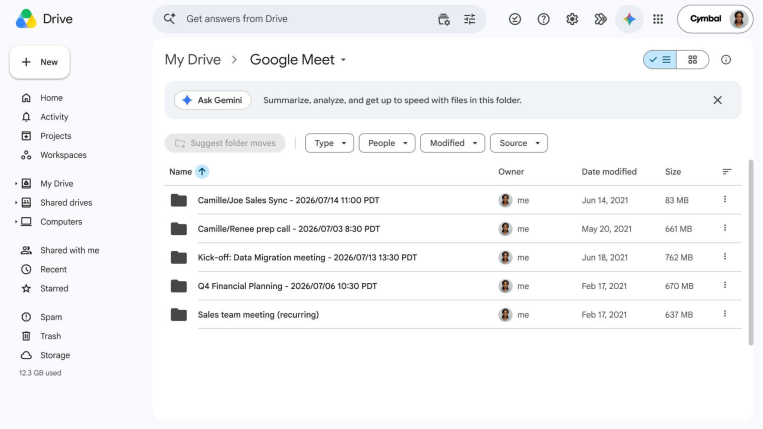This screenshot has width=763, height=429.
Task: Open the Modified filter dropdown
Action: tap(453, 143)
